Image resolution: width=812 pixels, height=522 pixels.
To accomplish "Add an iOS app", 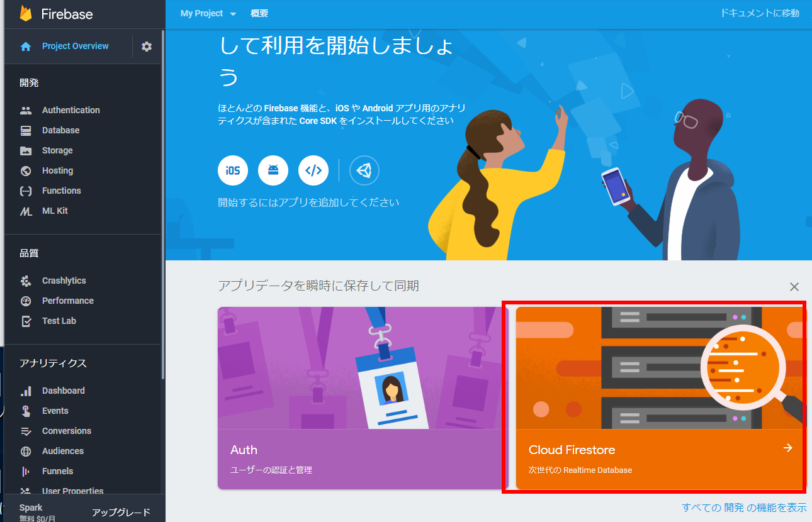I will [233, 170].
